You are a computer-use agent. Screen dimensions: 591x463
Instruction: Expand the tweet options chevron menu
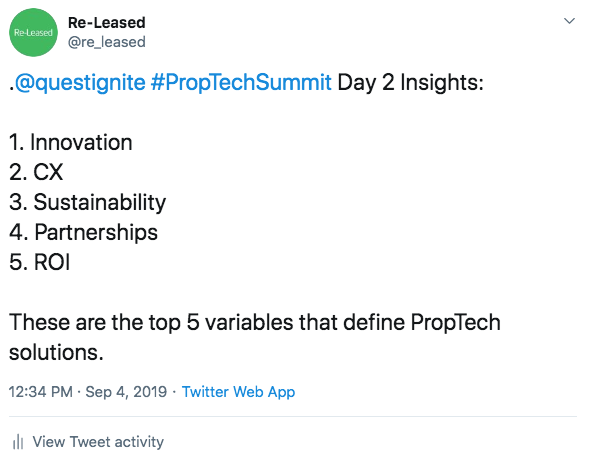[x=569, y=21]
